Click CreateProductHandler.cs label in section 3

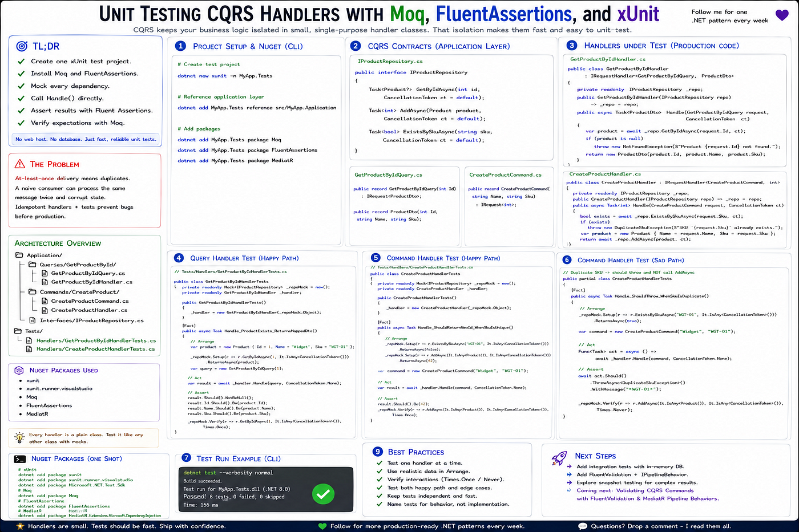point(605,174)
